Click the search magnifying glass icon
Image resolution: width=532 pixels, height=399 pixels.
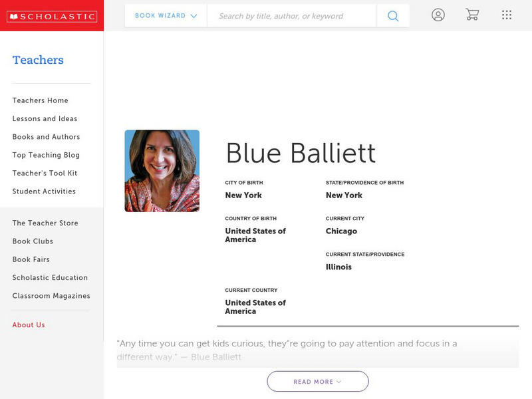point(392,15)
